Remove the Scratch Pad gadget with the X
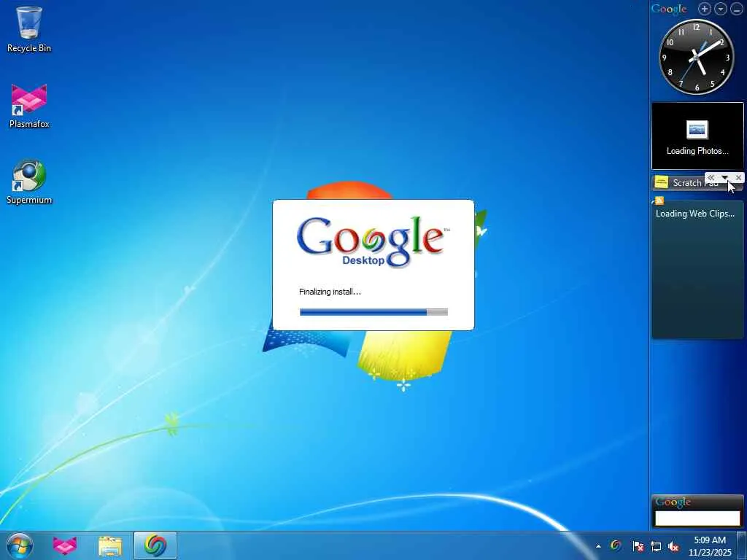 pos(738,178)
